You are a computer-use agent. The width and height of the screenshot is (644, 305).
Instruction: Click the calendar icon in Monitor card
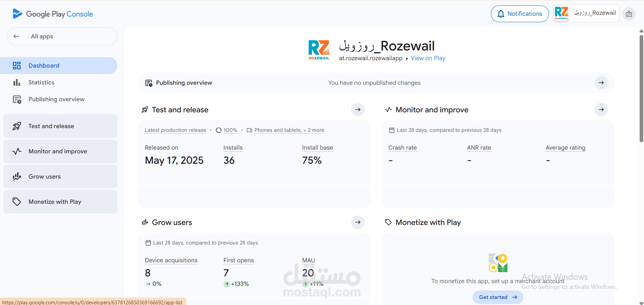(392, 130)
